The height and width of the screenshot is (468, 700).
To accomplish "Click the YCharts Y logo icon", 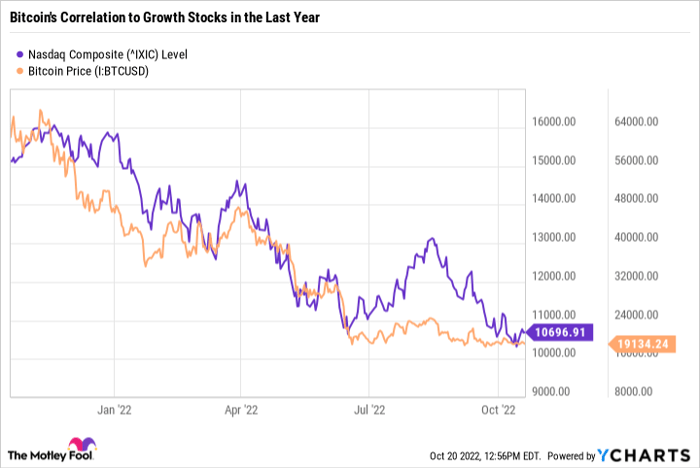I will 607,456.
